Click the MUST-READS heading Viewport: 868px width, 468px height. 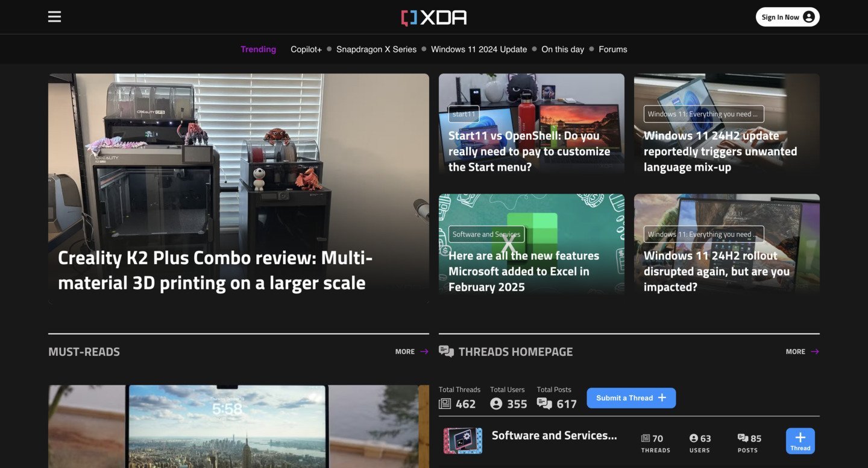(84, 352)
